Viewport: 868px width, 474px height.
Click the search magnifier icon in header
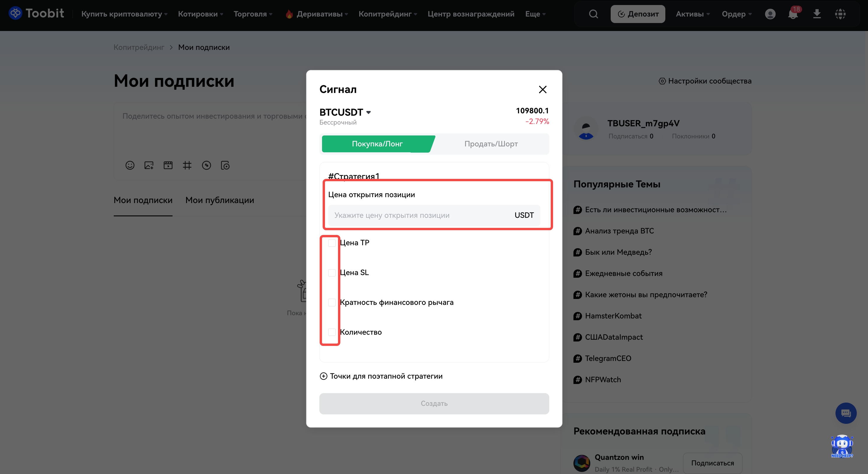pos(593,14)
